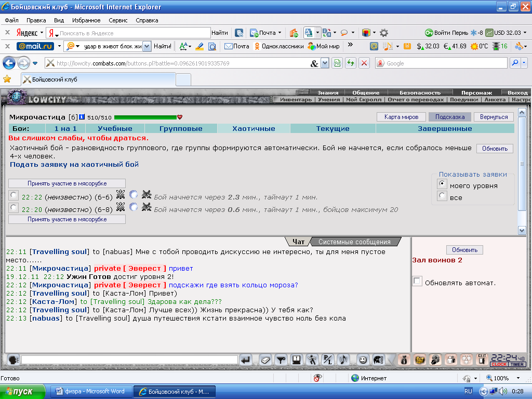
Task: Switch to the Хаотичные battles tab
Action: pyautogui.click(x=254, y=129)
